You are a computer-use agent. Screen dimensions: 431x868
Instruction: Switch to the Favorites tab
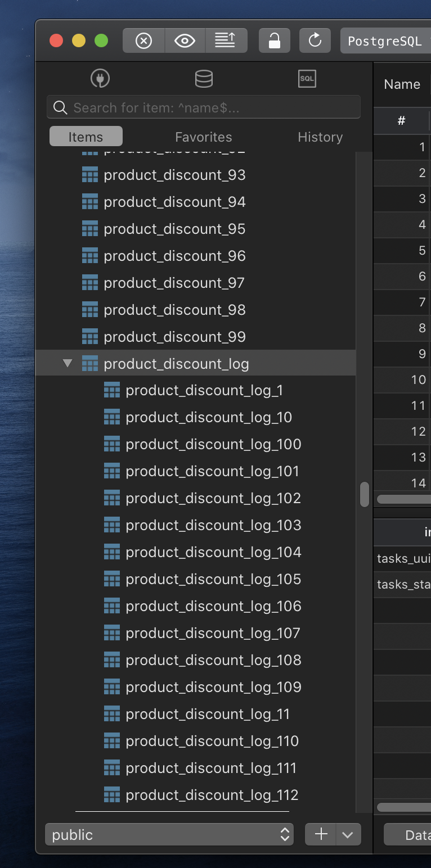(x=204, y=137)
